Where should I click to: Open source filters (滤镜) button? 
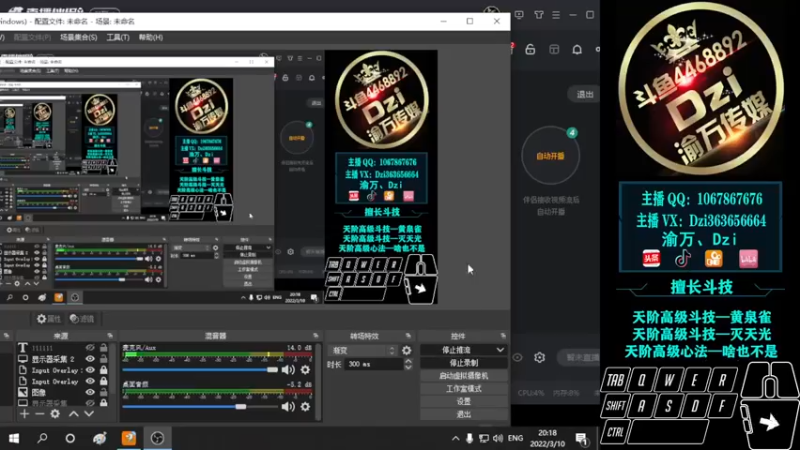pos(82,319)
